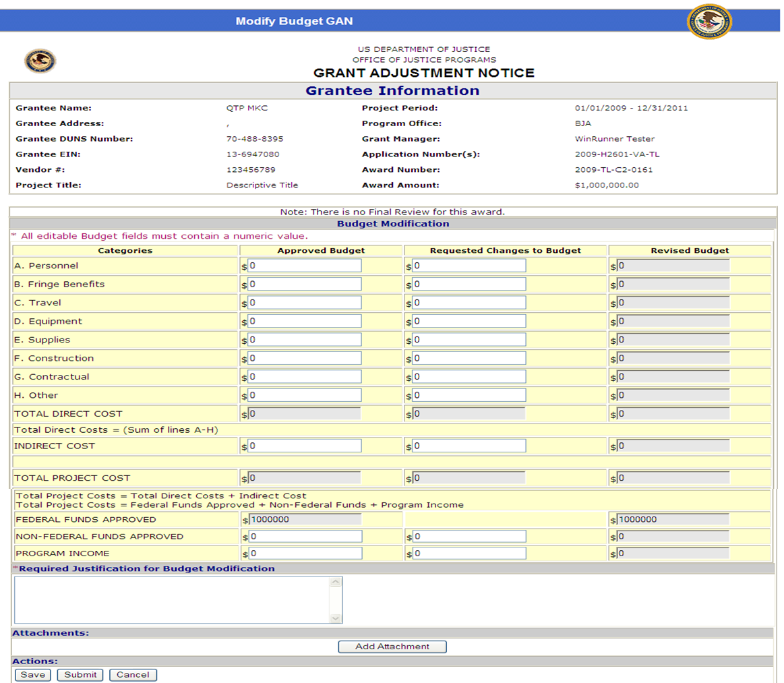Cancel the budget modification
Image resolution: width=784 pixels, height=683 pixels.
[133, 674]
